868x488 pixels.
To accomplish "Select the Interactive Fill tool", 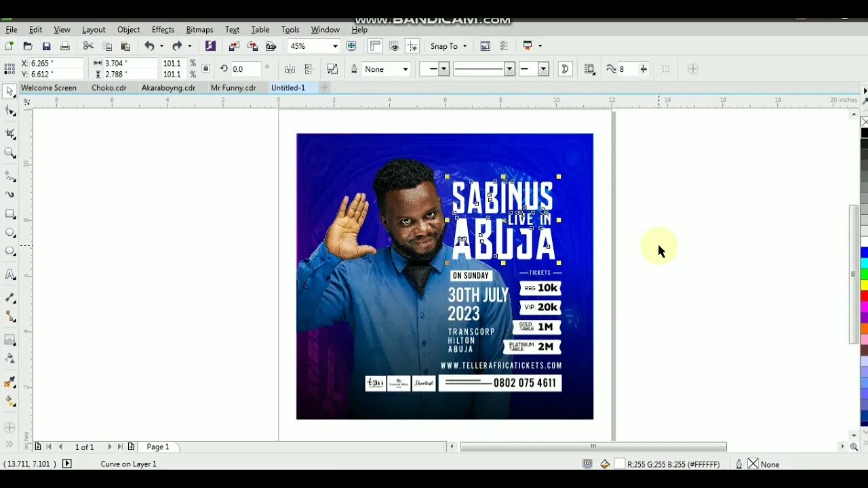I will 9,401.
